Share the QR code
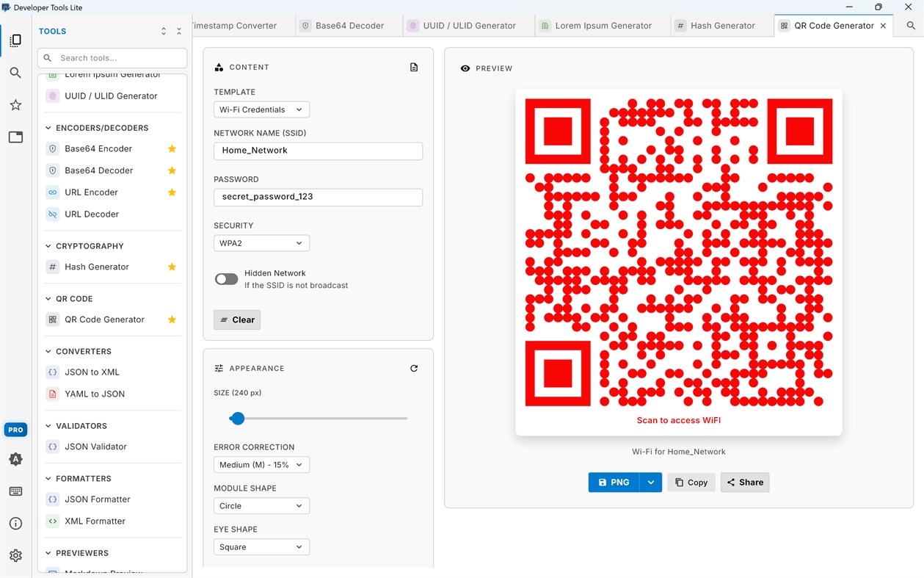 point(745,483)
